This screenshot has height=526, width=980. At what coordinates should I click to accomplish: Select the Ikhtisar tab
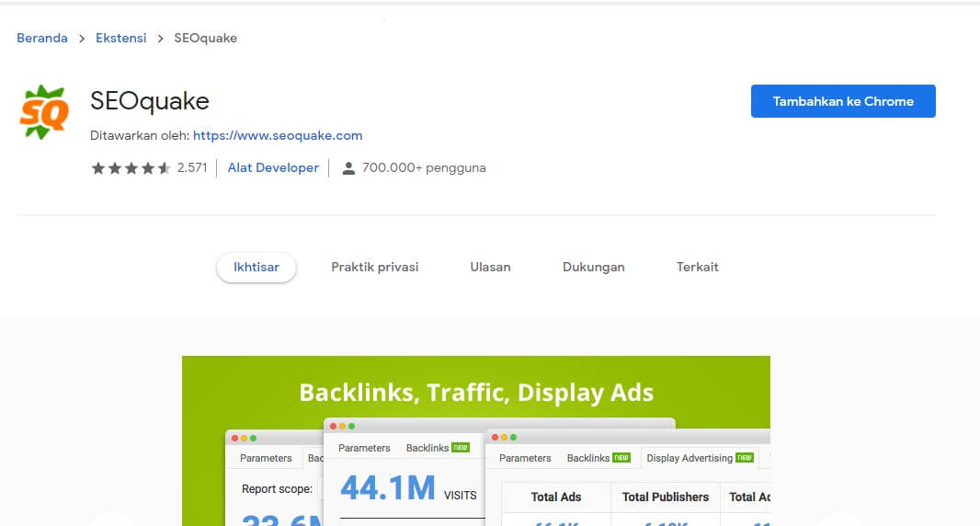(256, 267)
